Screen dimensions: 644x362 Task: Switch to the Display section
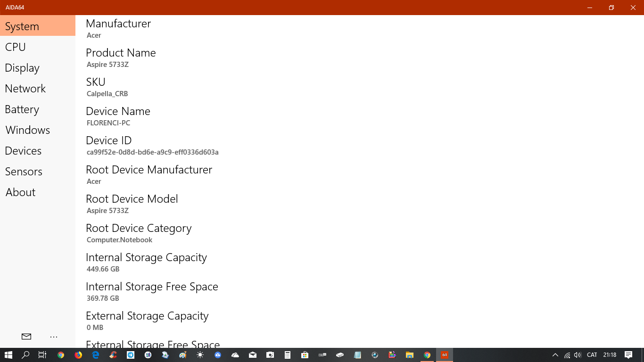click(x=38, y=68)
